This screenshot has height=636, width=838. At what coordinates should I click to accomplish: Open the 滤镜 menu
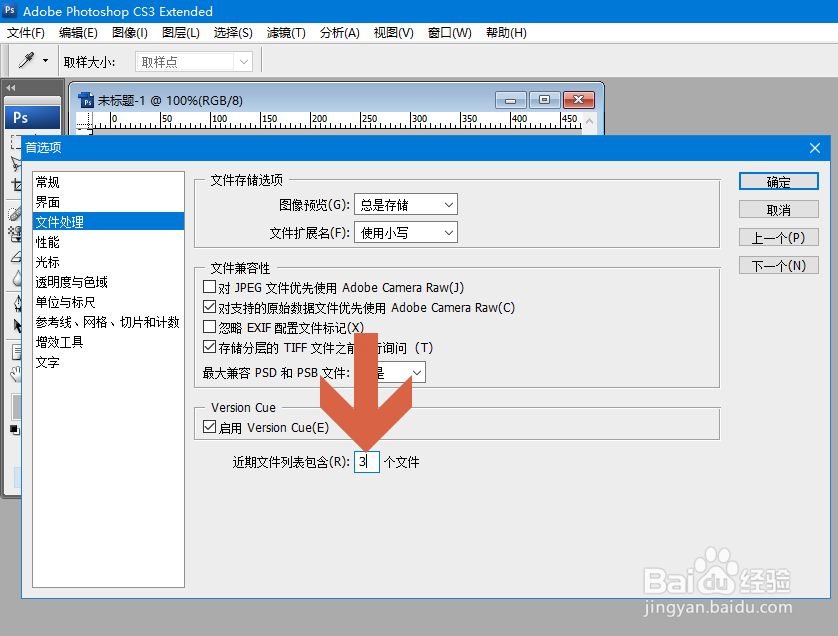click(x=287, y=32)
